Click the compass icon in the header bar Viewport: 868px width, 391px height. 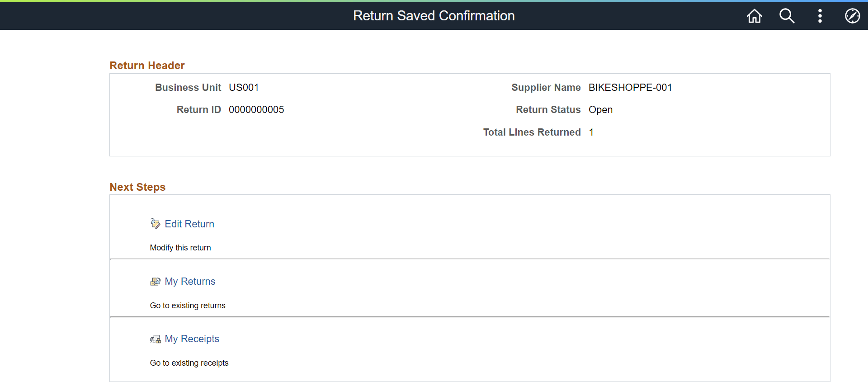853,16
